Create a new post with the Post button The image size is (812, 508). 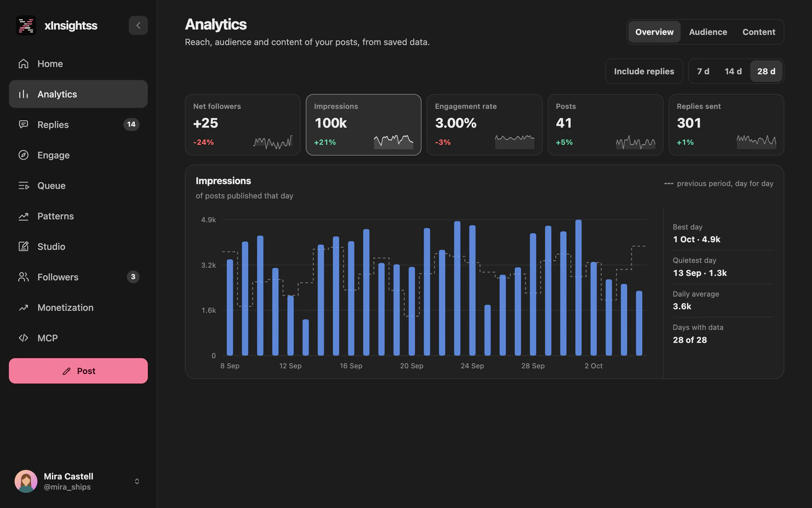pos(78,371)
